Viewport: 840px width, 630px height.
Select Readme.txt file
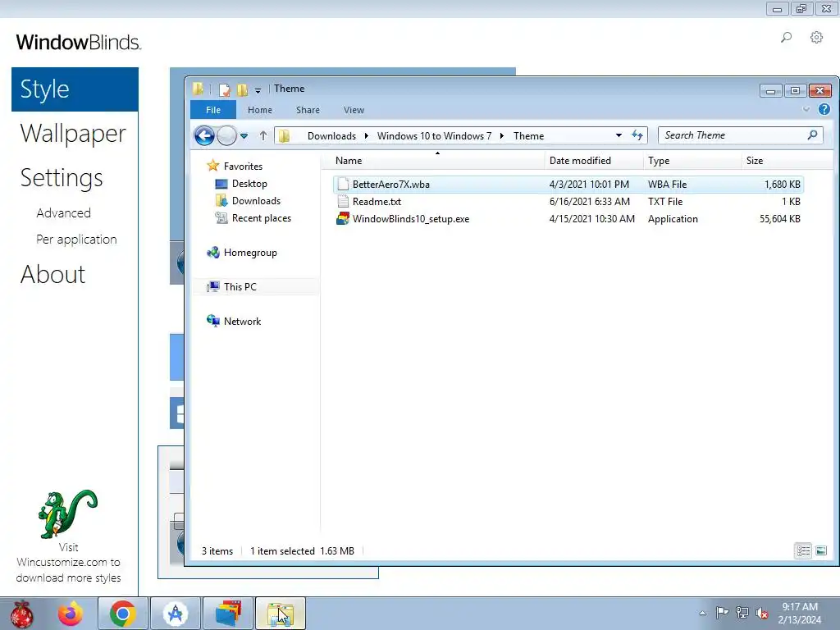(568, 202)
